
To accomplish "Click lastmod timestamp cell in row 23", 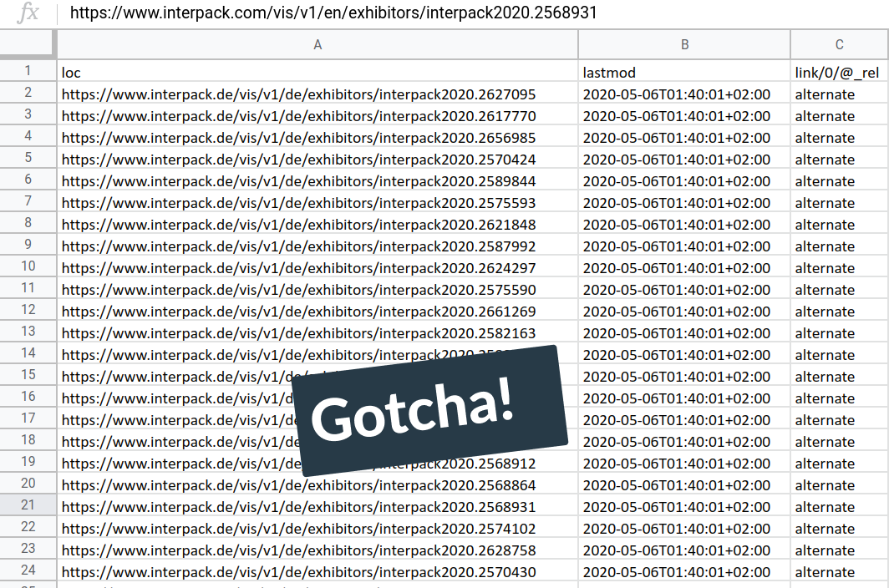I will (684, 550).
